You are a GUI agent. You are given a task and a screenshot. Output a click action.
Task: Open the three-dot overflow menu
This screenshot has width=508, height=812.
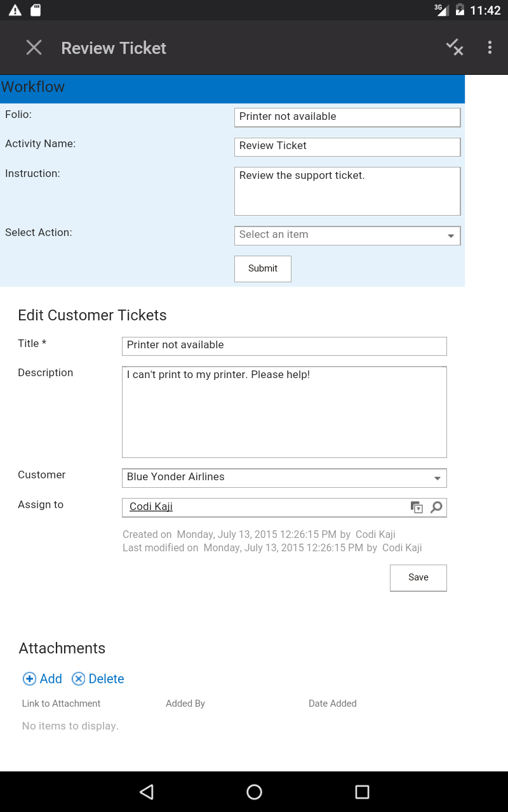click(490, 48)
